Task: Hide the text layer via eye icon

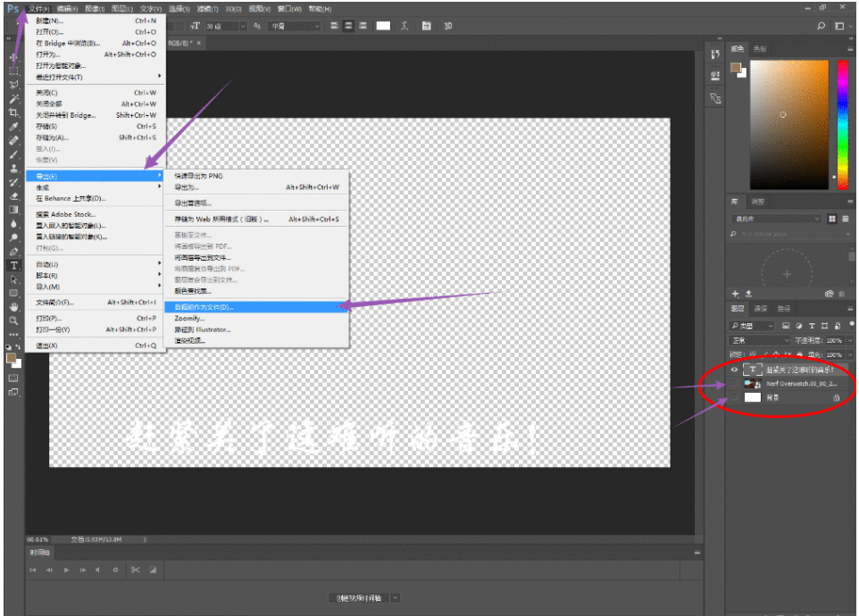Action: (735, 369)
